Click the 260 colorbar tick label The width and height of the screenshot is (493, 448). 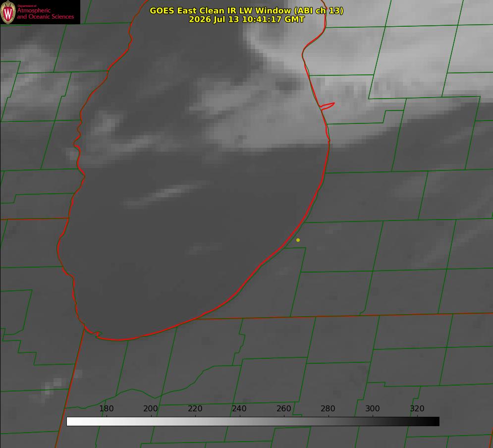[x=283, y=408]
